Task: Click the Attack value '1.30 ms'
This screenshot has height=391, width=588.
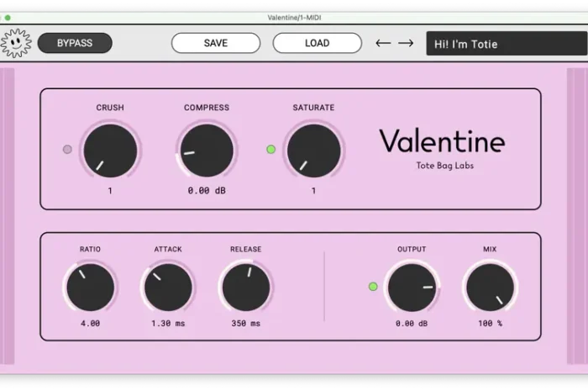Action: 168,323
